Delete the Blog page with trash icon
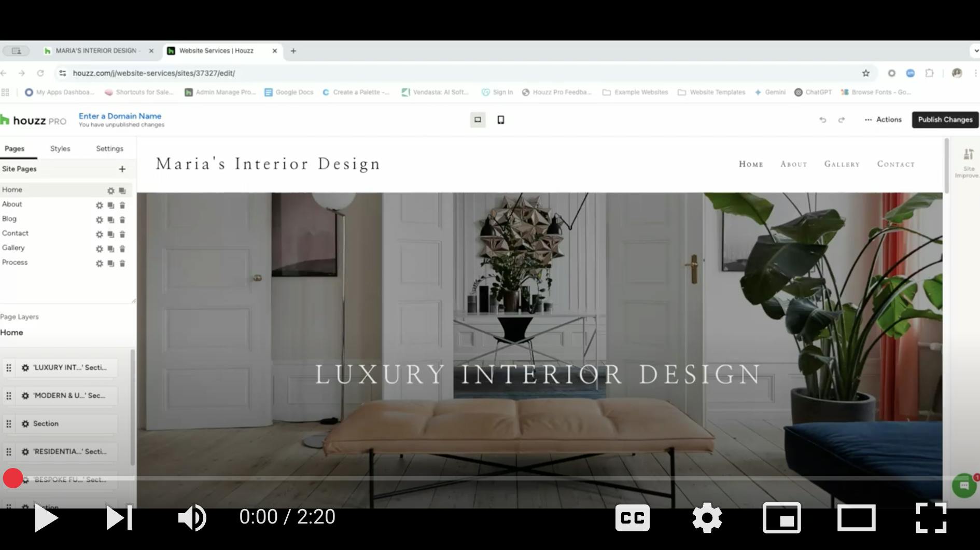Image resolution: width=980 pixels, height=550 pixels. coord(122,219)
